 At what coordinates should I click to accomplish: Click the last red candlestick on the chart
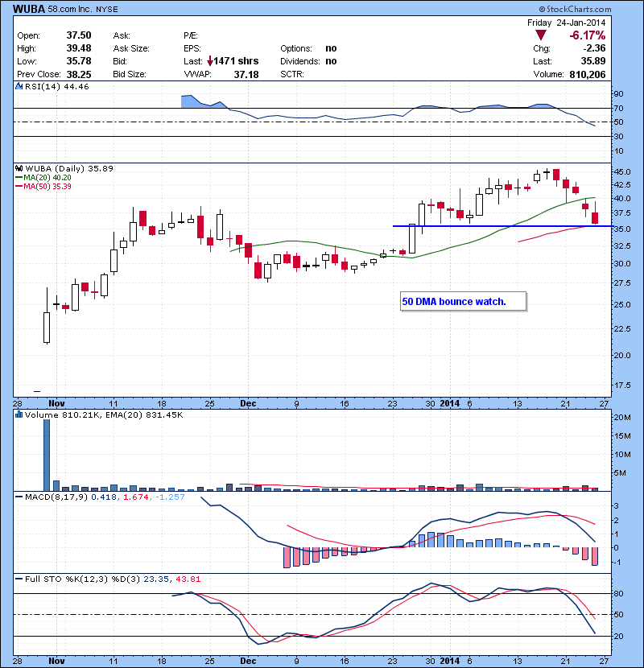[595, 218]
